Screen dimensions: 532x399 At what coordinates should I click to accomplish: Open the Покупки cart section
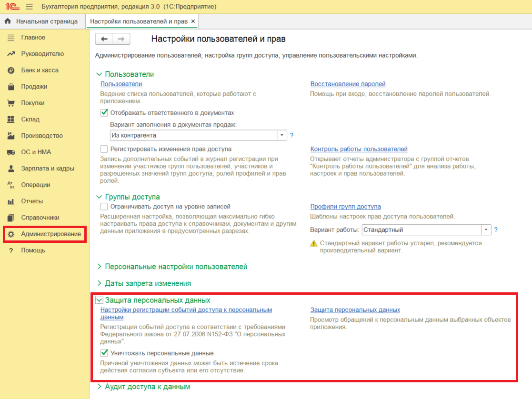click(x=32, y=103)
